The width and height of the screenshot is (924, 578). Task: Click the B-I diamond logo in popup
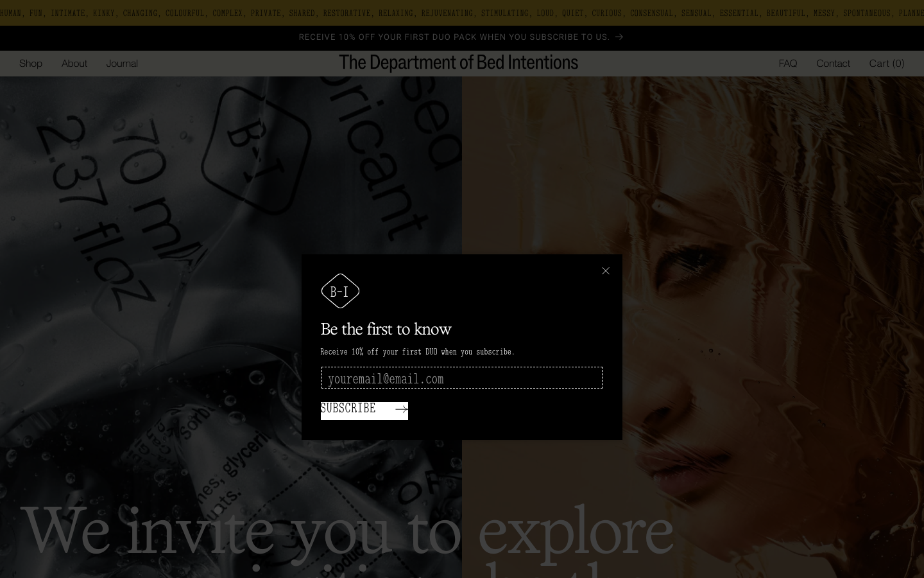(340, 291)
